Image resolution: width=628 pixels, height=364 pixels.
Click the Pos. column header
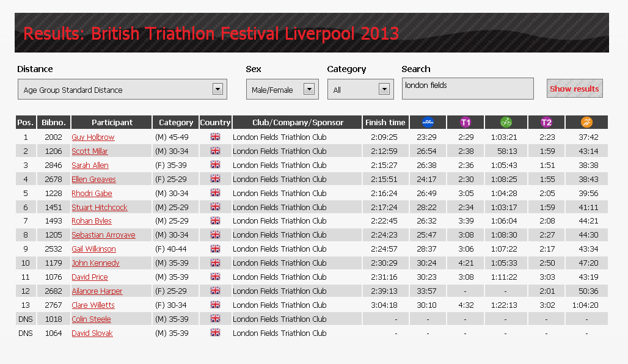[26, 122]
